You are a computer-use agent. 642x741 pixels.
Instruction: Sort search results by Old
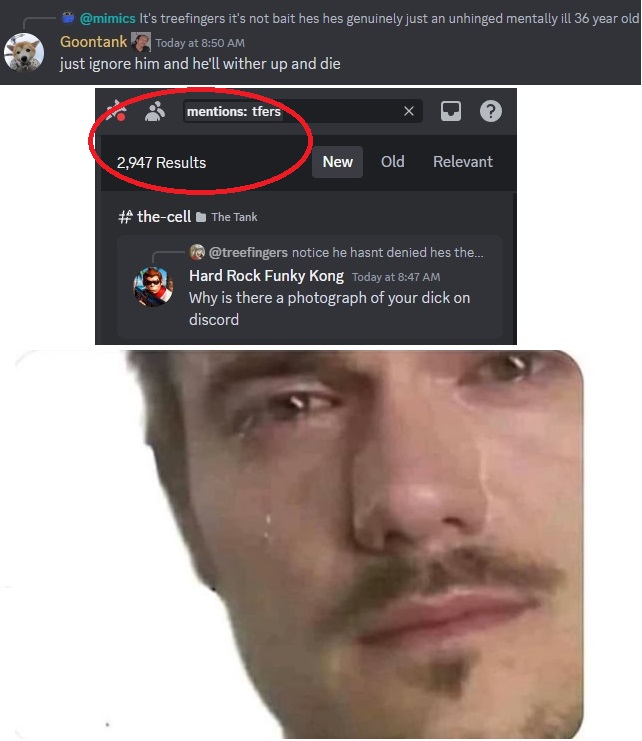pyautogui.click(x=393, y=162)
